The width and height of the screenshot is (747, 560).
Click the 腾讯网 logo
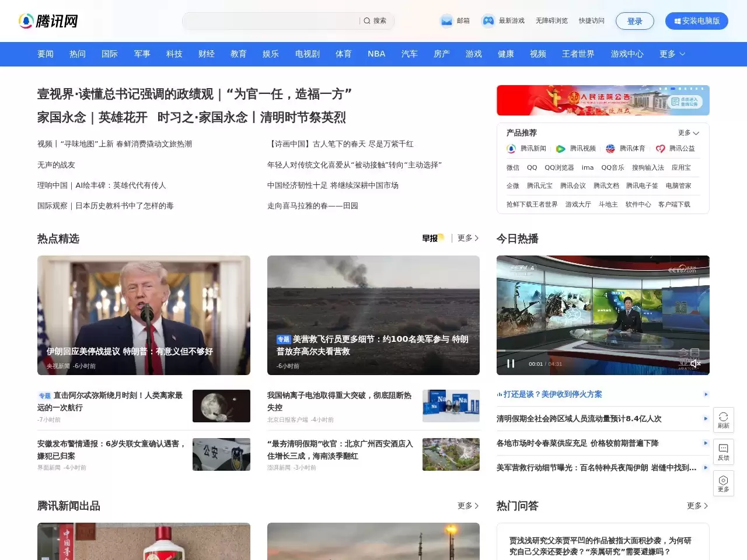coord(48,21)
